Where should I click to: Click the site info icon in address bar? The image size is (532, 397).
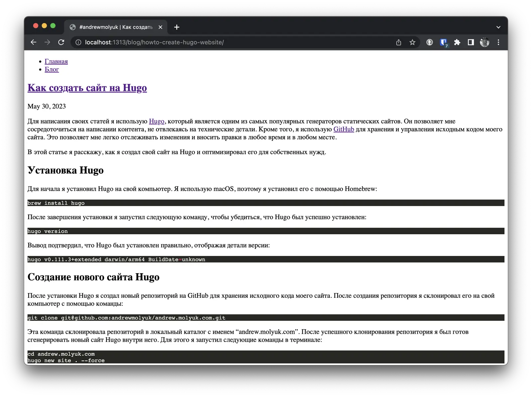pos(77,42)
